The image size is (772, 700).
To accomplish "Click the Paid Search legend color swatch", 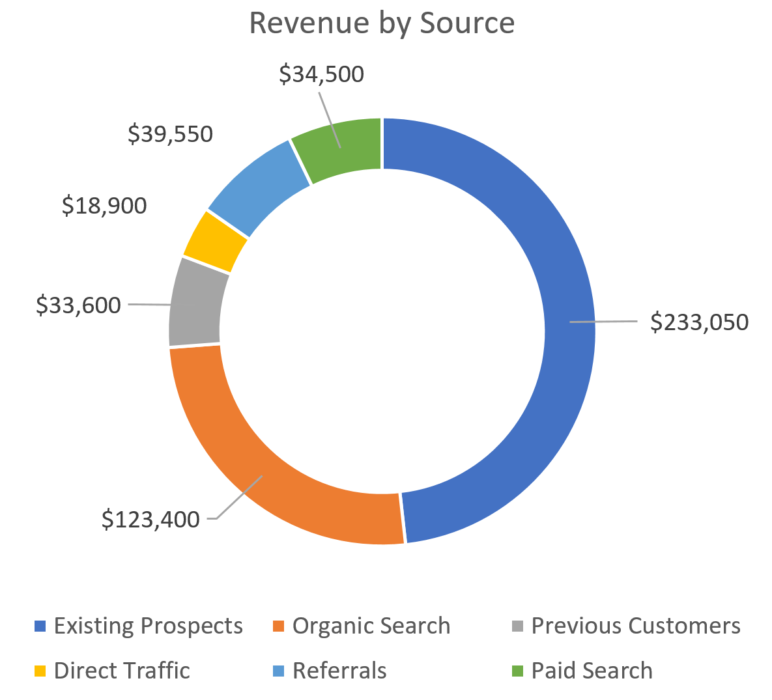I will tap(517, 671).
